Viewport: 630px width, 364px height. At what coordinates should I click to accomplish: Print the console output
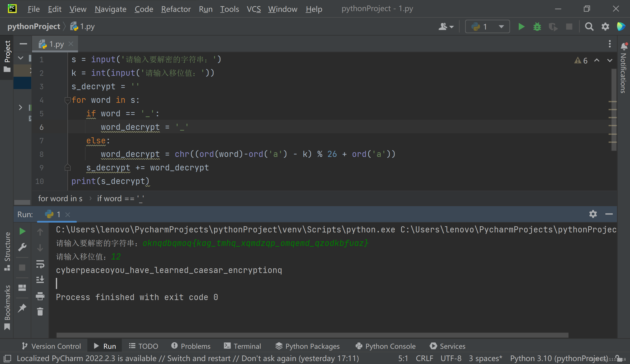40,296
